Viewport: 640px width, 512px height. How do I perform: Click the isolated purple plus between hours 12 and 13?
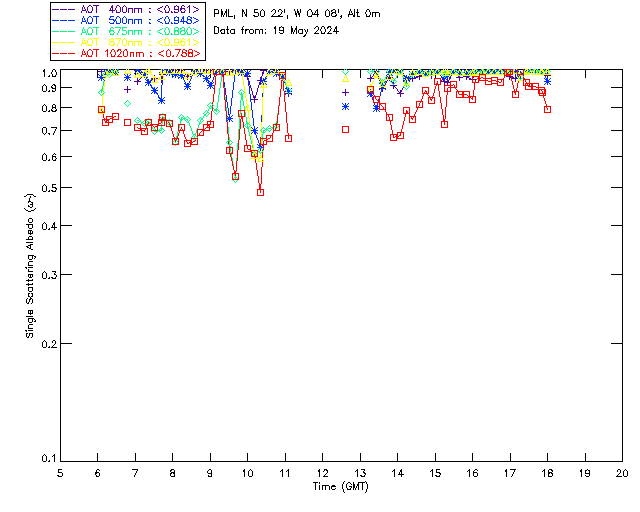pyautogui.click(x=345, y=93)
